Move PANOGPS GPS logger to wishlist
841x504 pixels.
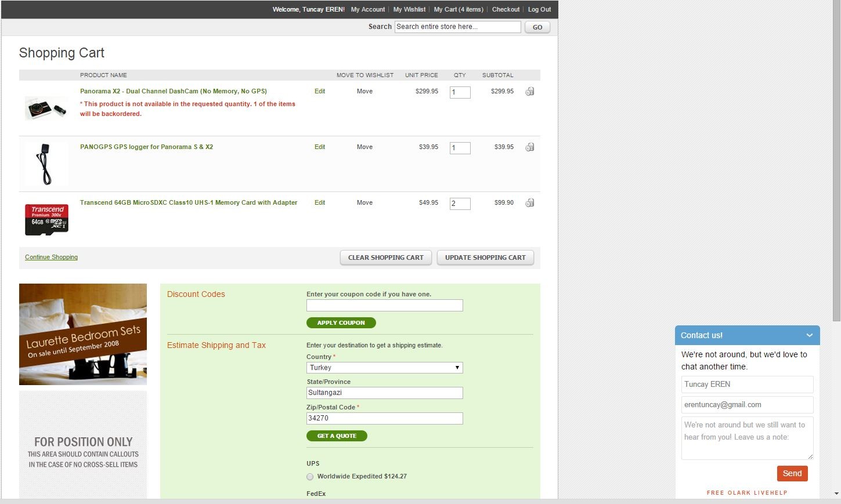click(x=364, y=147)
